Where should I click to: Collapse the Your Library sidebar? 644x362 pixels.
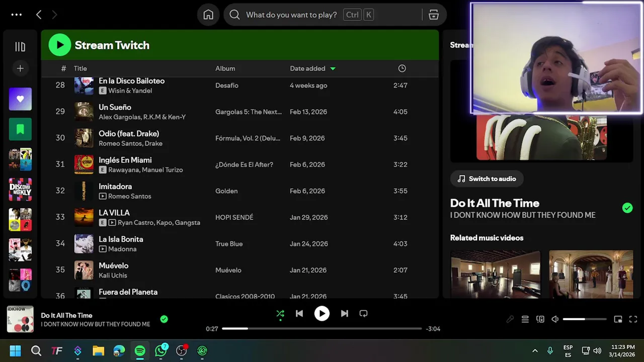pos(20,47)
